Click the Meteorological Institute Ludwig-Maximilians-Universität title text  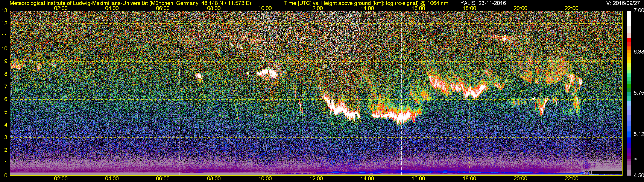coord(131,3)
